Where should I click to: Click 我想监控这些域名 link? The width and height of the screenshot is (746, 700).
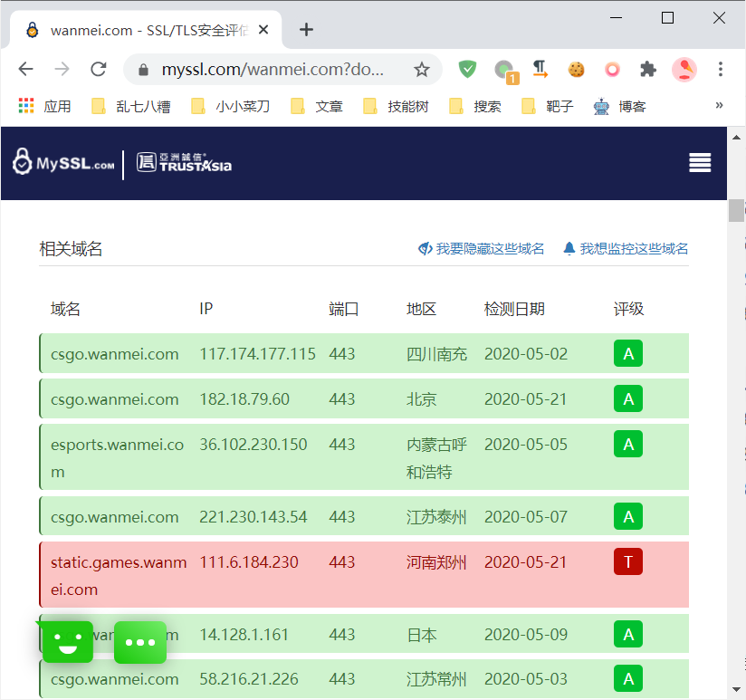626,249
